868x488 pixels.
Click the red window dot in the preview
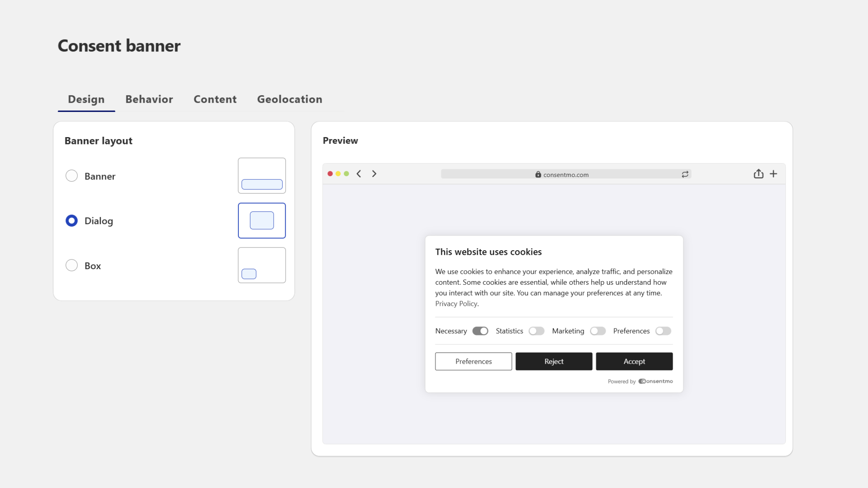(x=330, y=174)
